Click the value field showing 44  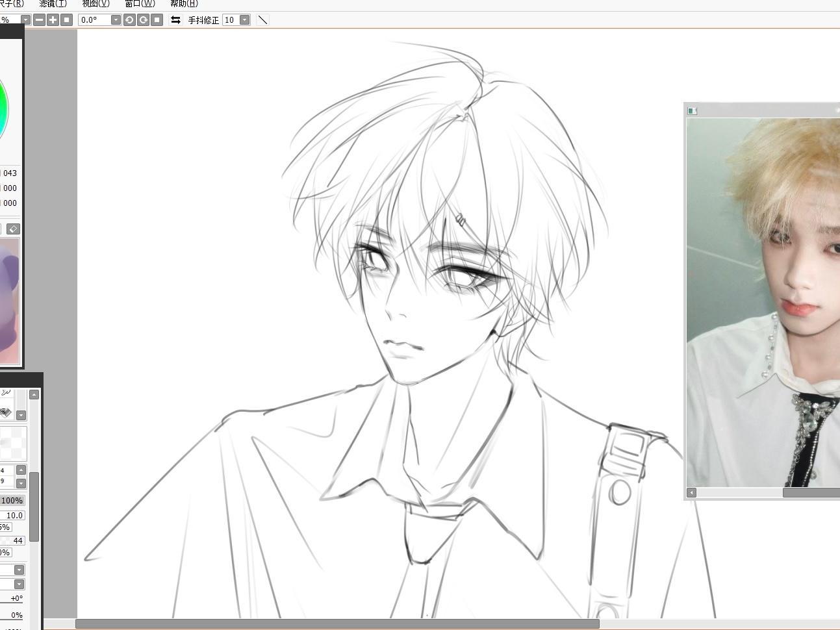pyautogui.click(x=12, y=540)
